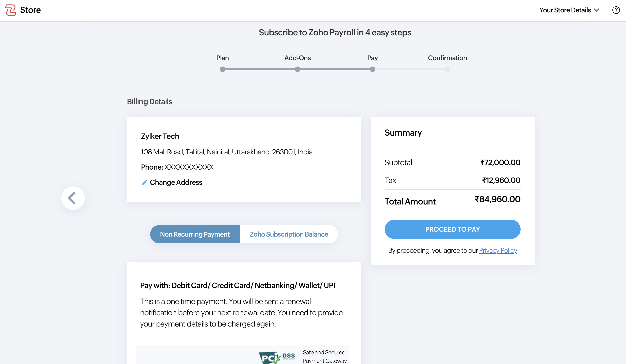Click the back arrow circle button
This screenshot has height=364, width=626.
pos(73,198)
